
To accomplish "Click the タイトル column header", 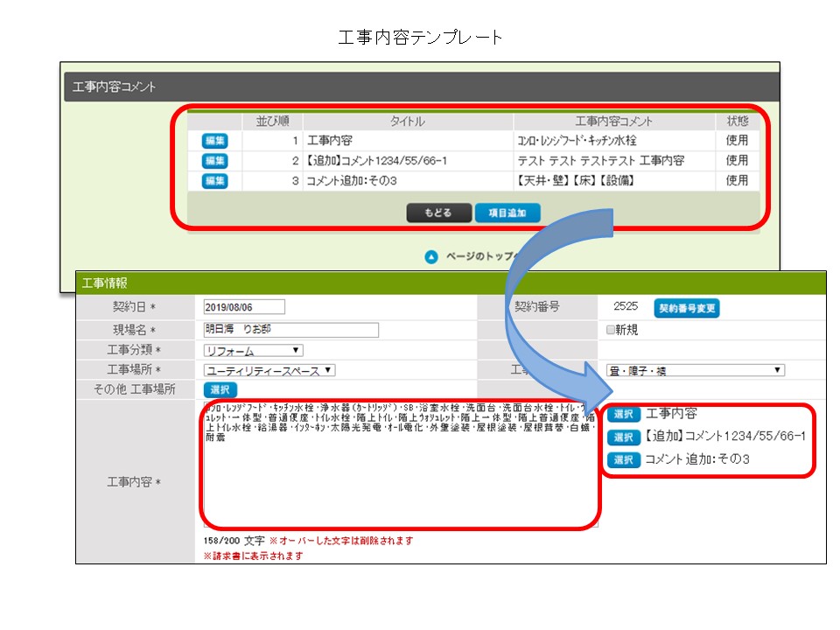I will pyautogui.click(x=407, y=121).
